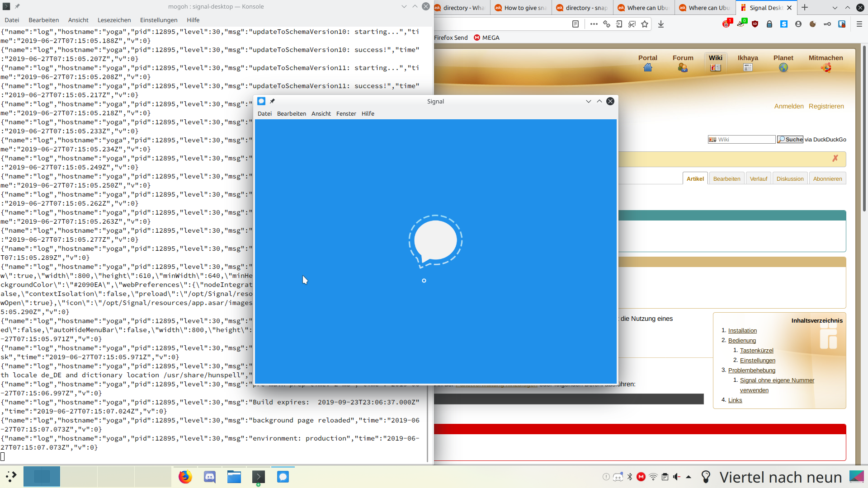The width and height of the screenshot is (868, 488).
Task: Unmute the volume in the system tray
Action: pos(676,477)
